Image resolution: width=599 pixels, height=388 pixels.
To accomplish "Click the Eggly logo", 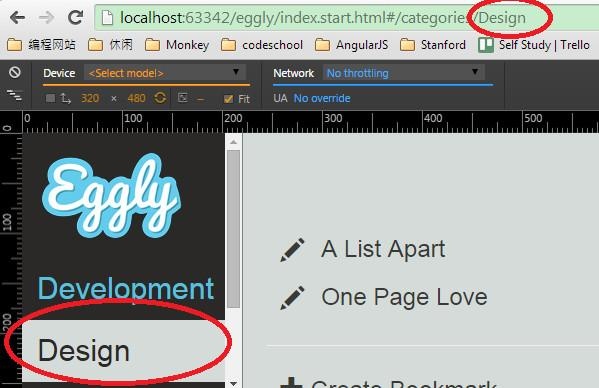I will coord(111,196).
